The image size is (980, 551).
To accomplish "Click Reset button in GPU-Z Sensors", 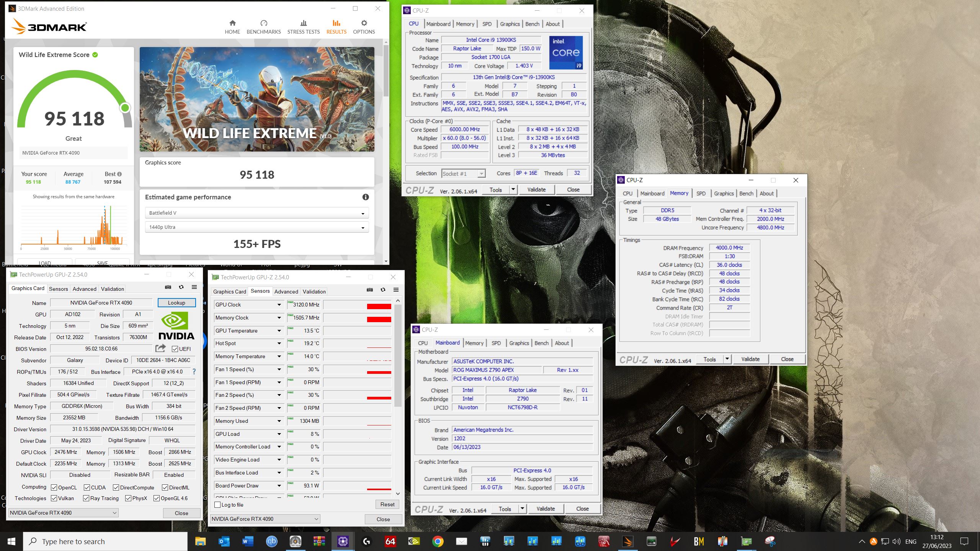I will point(387,504).
